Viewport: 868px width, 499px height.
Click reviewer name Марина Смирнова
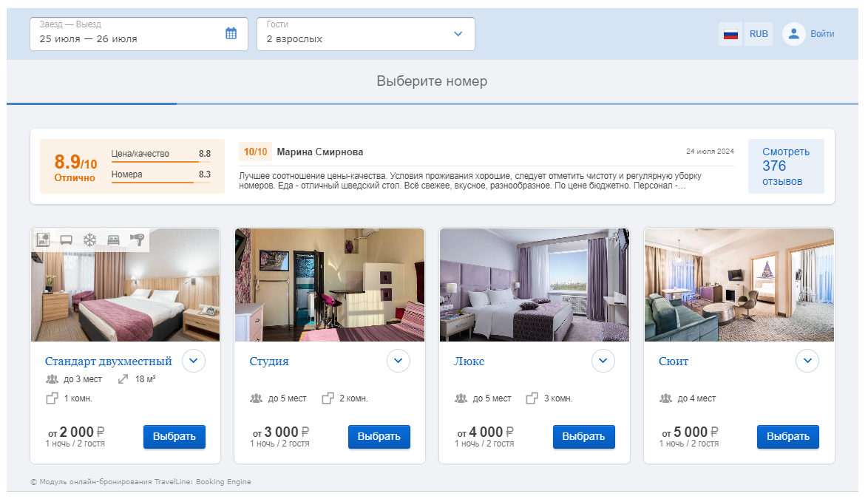pyautogui.click(x=320, y=152)
